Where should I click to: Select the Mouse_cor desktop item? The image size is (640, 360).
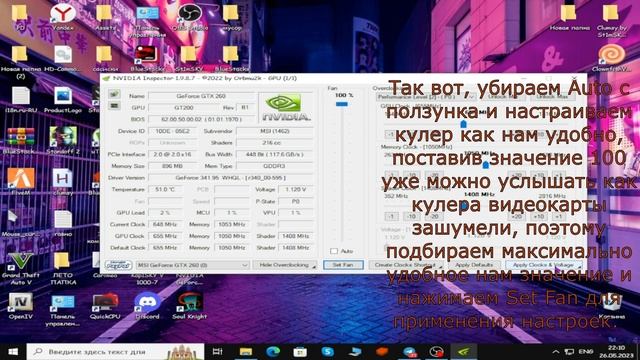pos(20,223)
